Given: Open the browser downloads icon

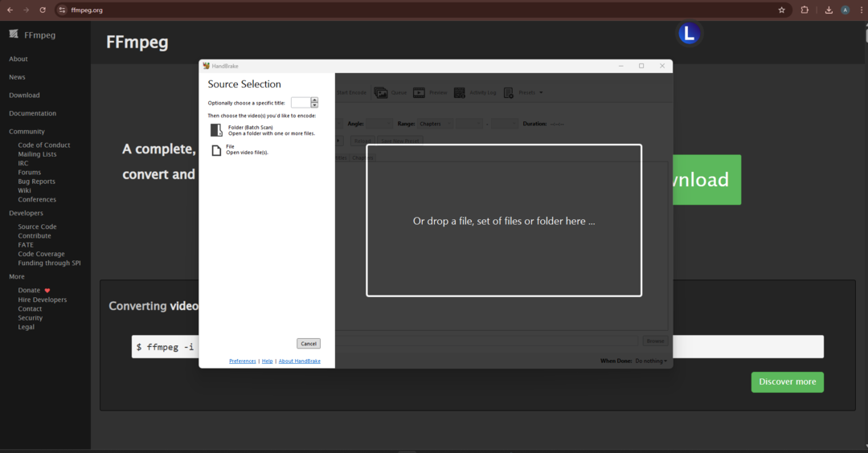Looking at the screenshot, I should tap(829, 10).
